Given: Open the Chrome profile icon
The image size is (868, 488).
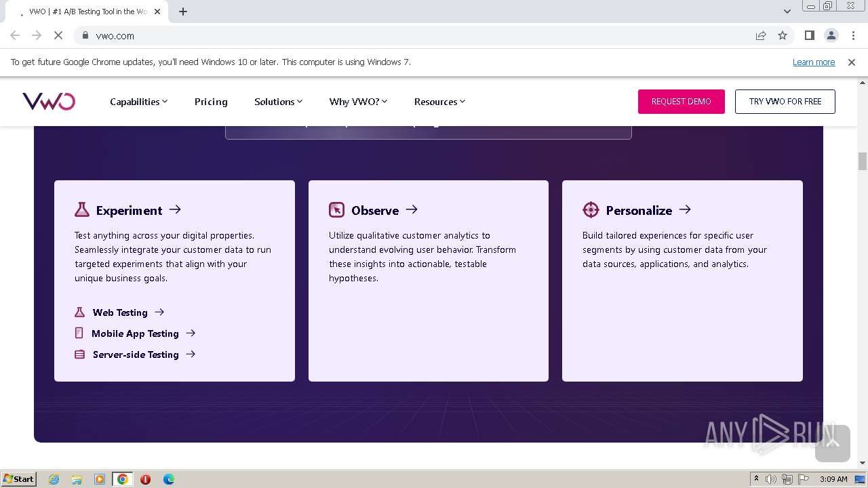Looking at the screenshot, I should (x=831, y=35).
